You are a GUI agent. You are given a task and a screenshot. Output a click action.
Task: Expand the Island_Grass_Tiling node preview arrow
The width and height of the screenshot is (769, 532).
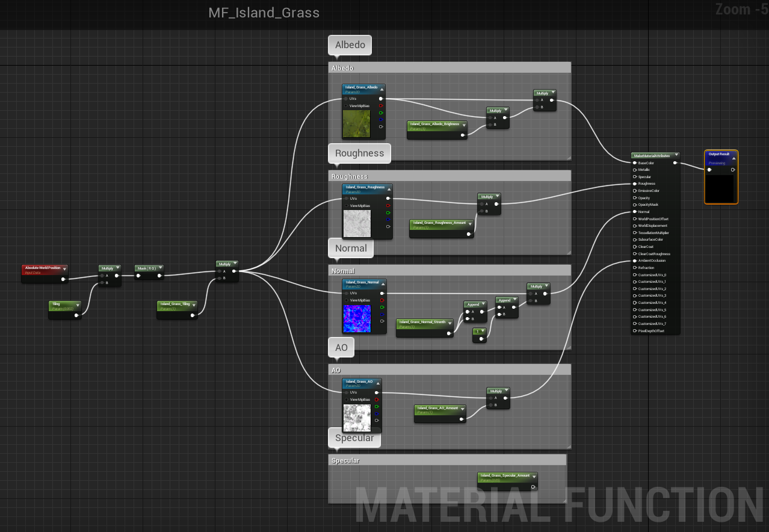(x=194, y=305)
